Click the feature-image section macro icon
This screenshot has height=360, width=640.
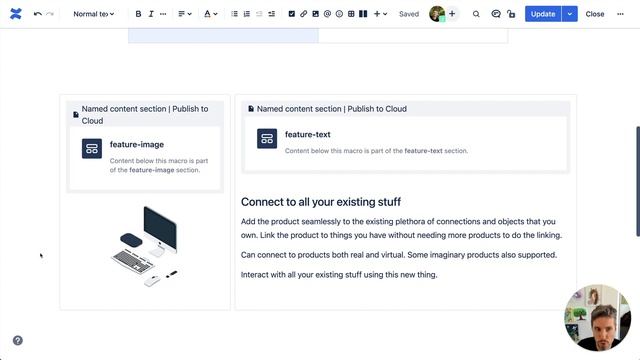[x=92, y=149]
